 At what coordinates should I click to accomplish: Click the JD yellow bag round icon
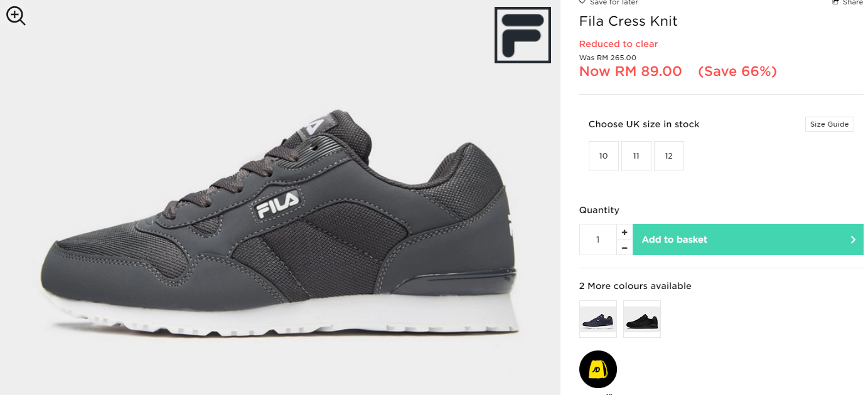[x=598, y=369]
